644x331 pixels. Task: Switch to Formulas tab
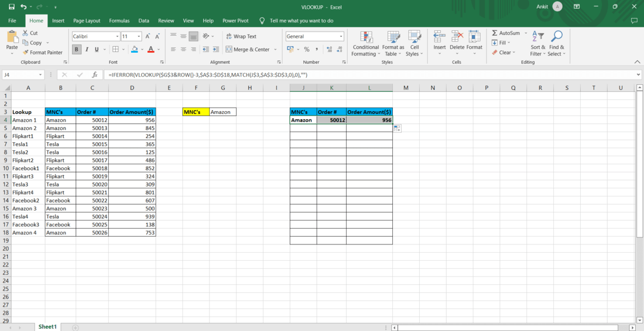click(119, 20)
